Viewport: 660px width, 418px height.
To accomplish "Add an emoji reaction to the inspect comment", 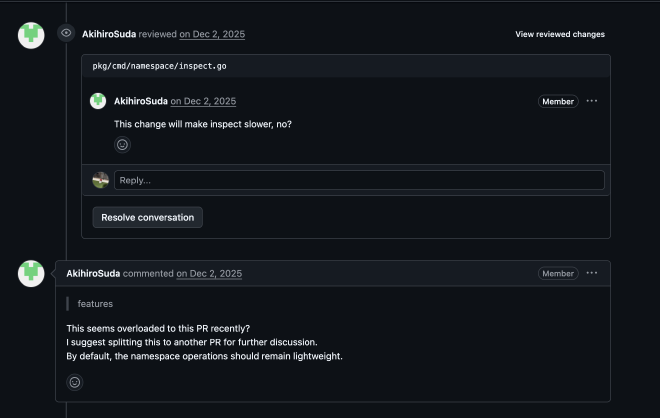I will (x=122, y=144).
